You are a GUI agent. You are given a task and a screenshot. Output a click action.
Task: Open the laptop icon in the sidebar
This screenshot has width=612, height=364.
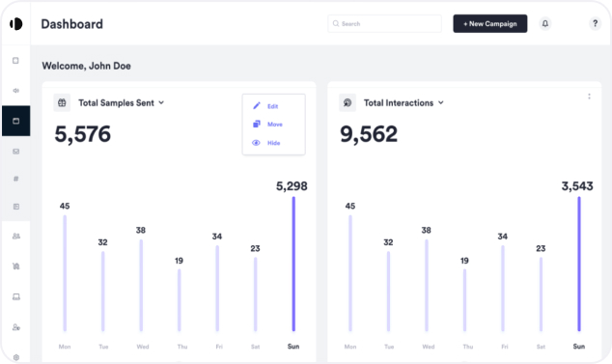(16, 296)
